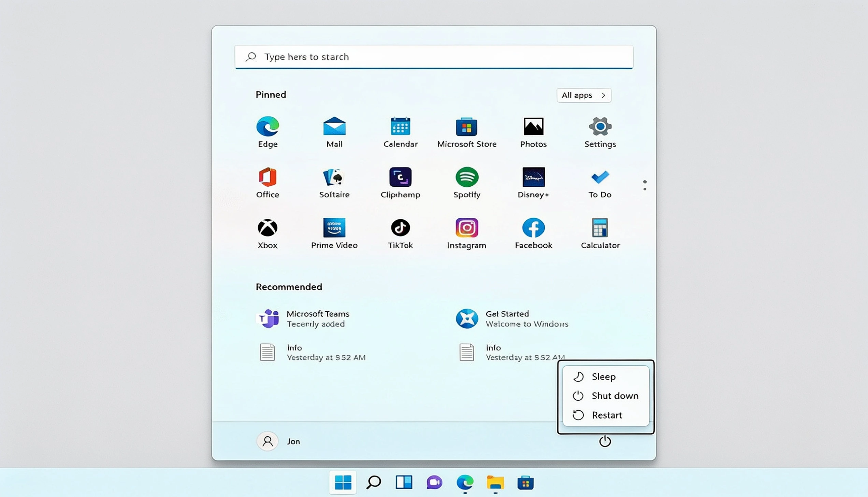Launch the Xbox app
868x497 pixels.
[267, 233]
